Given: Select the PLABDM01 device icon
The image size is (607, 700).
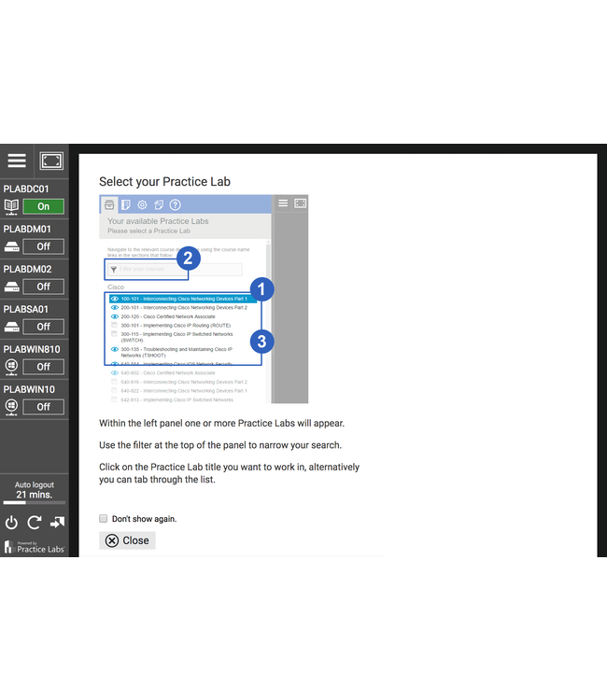Looking at the screenshot, I should click(12, 246).
